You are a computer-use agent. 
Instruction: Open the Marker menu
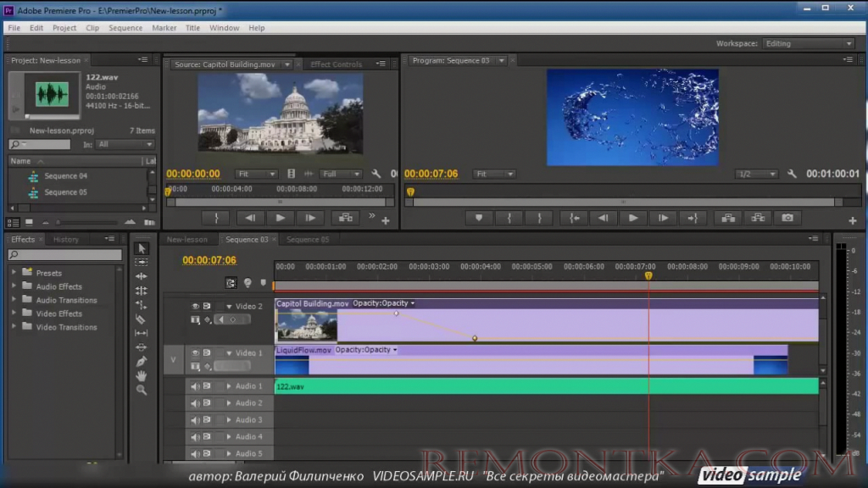(164, 28)
